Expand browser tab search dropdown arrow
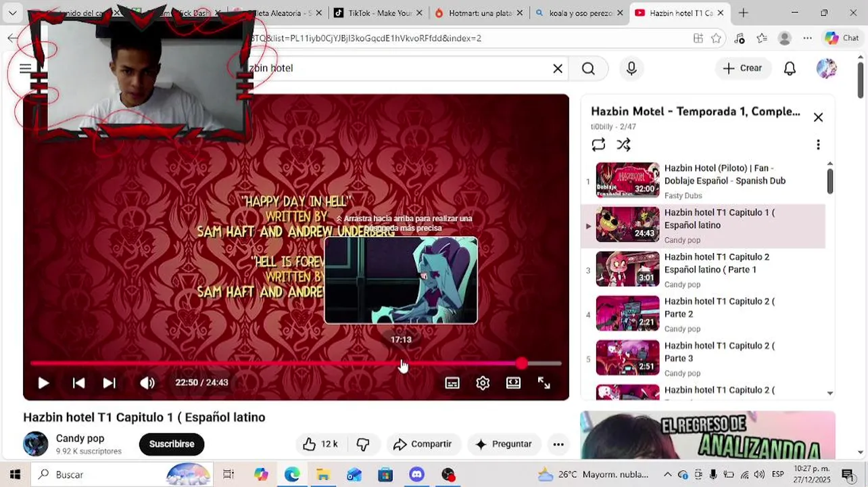This screenshot has width=868, height=487. tap(12, 13)
